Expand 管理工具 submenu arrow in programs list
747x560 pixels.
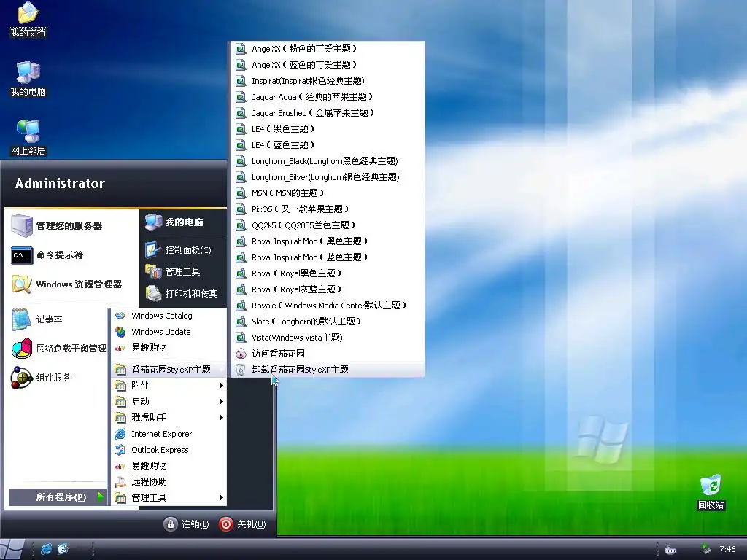(222, 497)
